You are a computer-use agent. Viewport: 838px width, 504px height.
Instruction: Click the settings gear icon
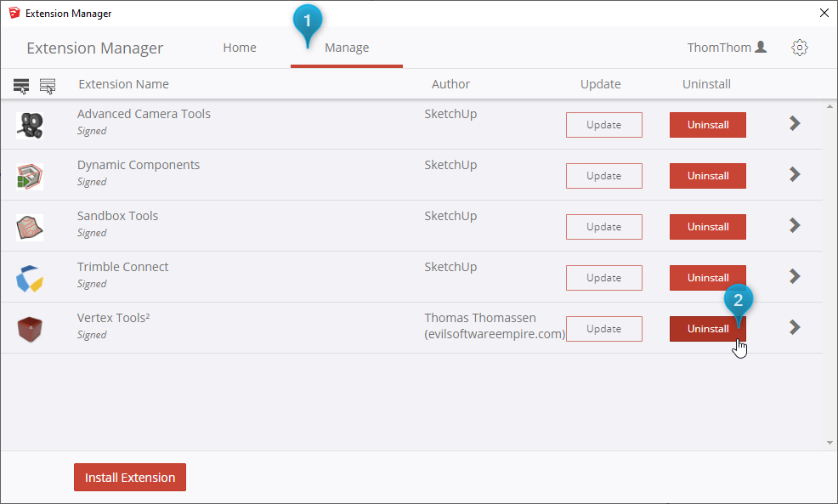pos(799,48)
